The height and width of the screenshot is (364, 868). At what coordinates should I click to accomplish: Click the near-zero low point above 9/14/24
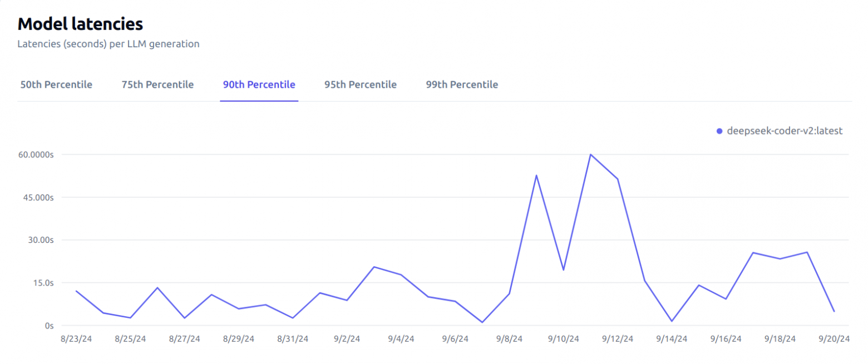672,321
